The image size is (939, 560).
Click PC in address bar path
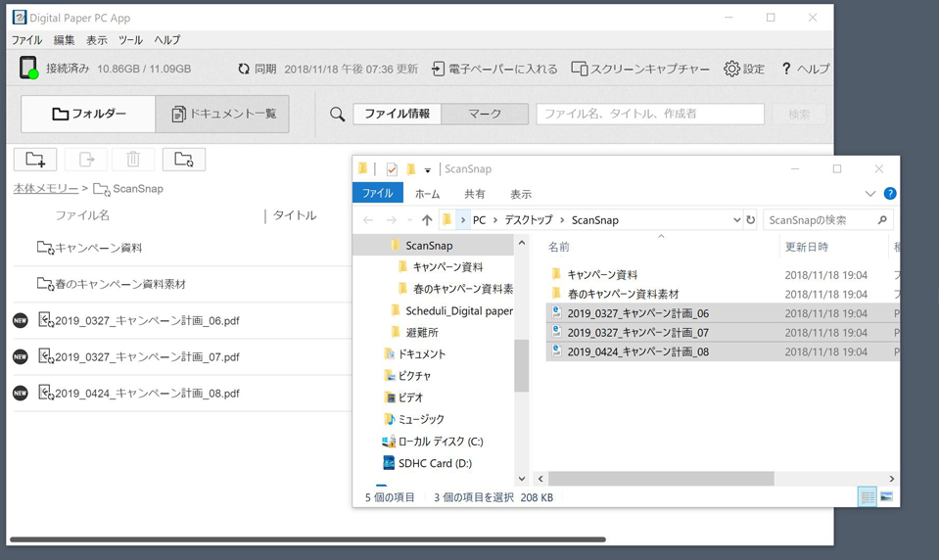pyautogui.click(x=479, y=220)
